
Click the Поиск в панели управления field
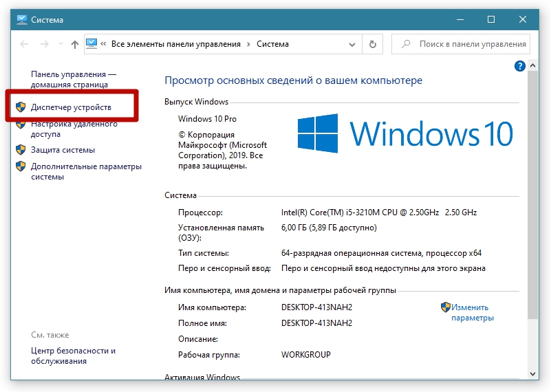(466, 44)
